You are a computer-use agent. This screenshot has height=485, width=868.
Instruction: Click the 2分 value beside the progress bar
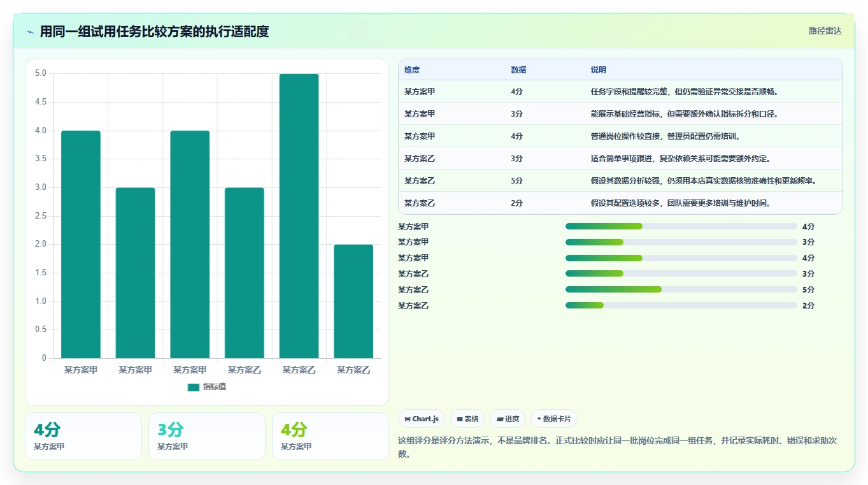(x=808, y=306)
